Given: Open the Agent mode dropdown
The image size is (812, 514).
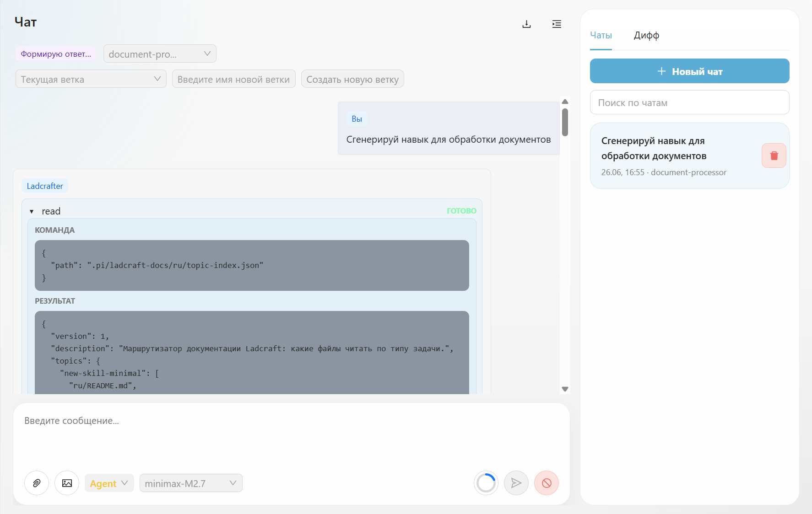Looking at the screenshot, I should tap(109, 483).
